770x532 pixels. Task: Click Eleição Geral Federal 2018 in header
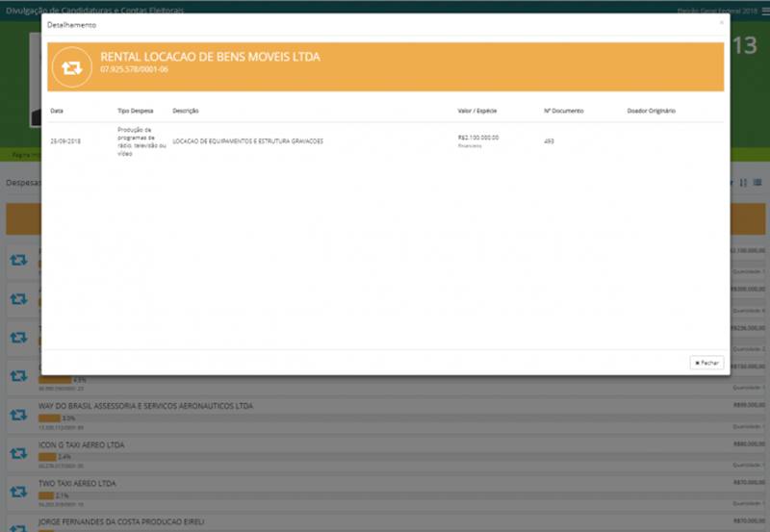click(x=717, y=11)
